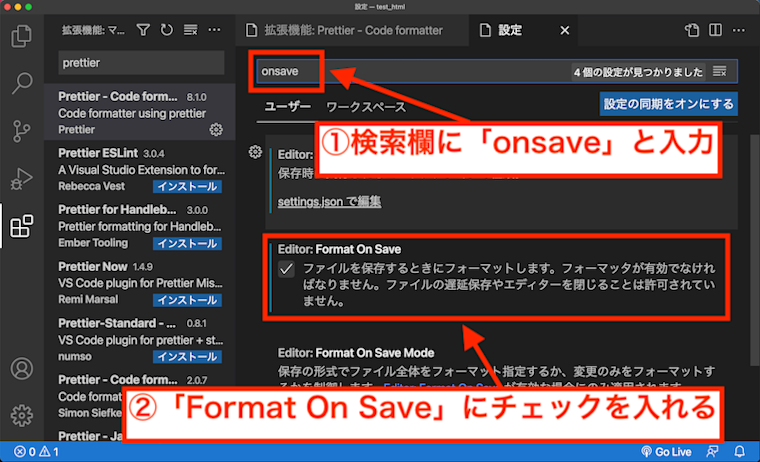Click the settings pane vertical scrollbar
Screen dimensions: 760x462
pos(754,252)
